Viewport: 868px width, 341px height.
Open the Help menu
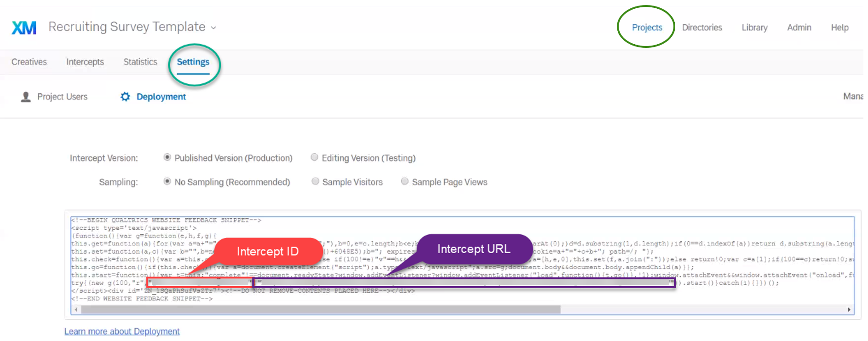click(839, 28)
